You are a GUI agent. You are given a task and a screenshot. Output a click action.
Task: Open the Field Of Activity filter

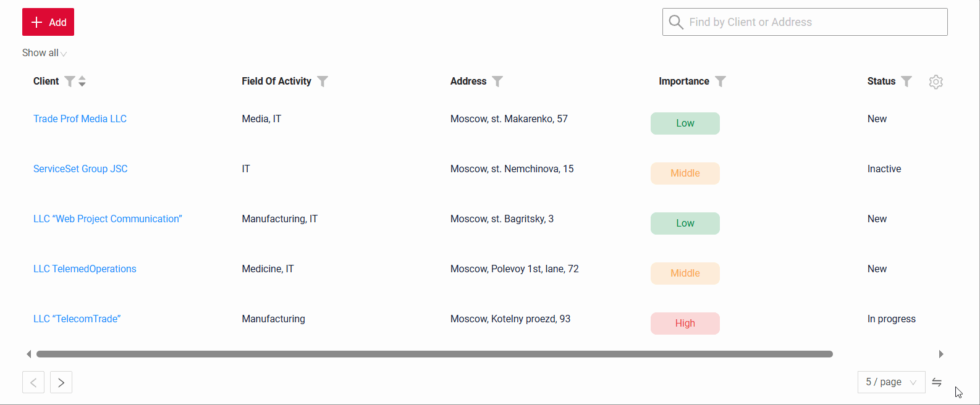(323, 81)
